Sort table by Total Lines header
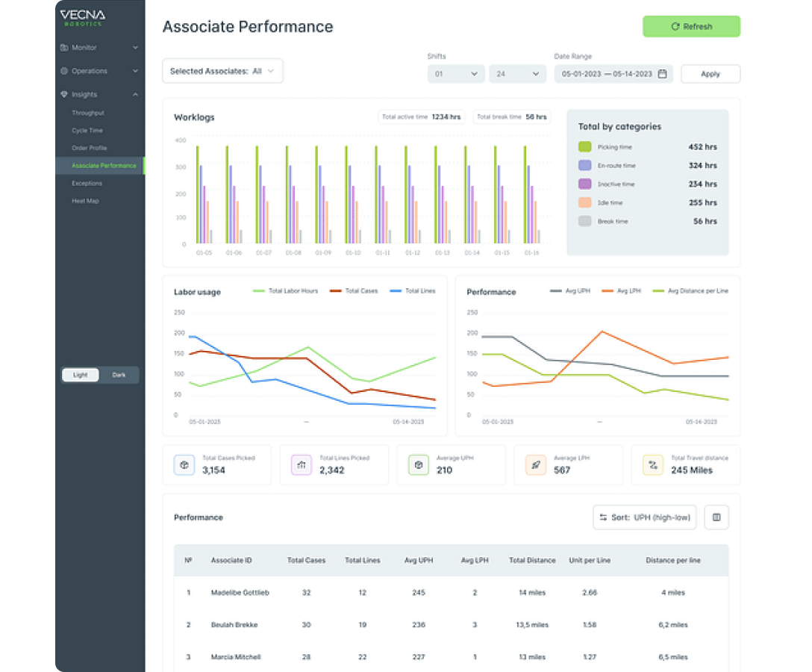Screen dimensions: 812x672 (363, 561)
